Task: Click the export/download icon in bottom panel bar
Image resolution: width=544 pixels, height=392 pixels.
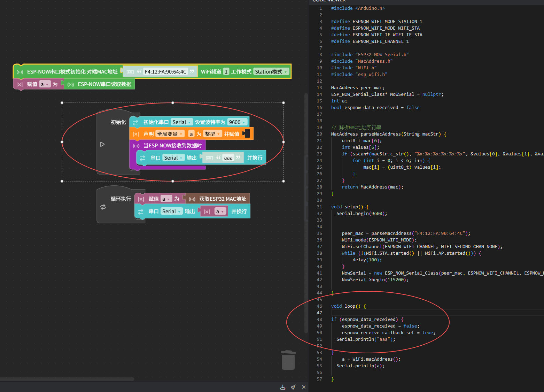Action: tap(283, 387)
